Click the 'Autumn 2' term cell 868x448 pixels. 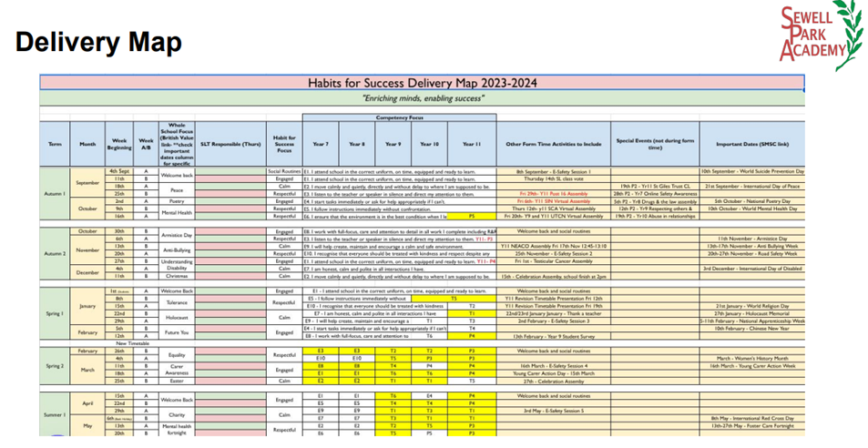click(55, 253)
